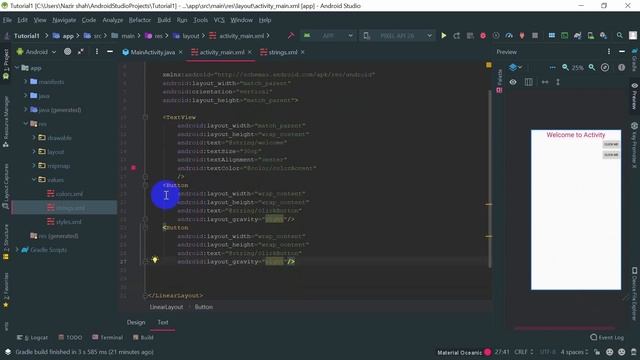Click the locate target icon in Project panel
The width and height of the screenshot is (640, 360).
point(68,52)
